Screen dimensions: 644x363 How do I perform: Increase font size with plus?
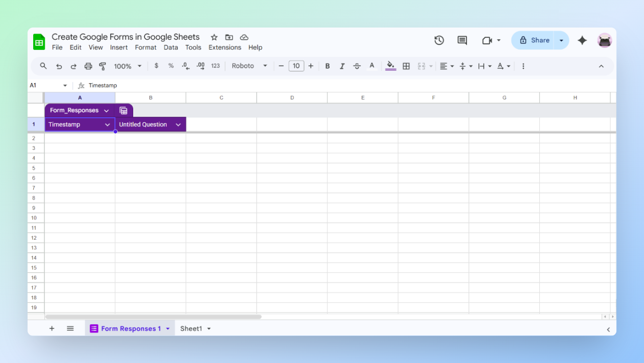pyautogui.click(x=311, y=66)
